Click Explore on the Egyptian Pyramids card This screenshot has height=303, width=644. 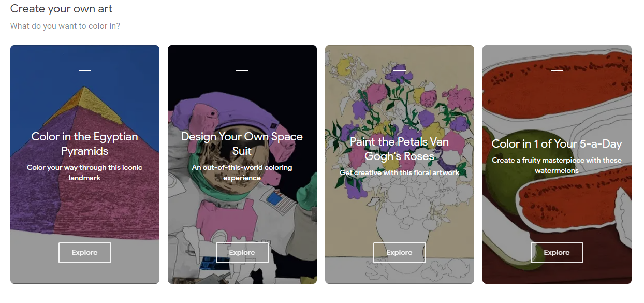pos(85,253)
